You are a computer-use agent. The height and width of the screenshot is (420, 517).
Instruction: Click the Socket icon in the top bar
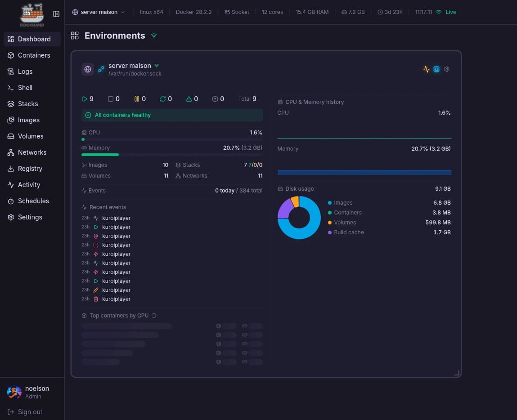coord(227,12)
